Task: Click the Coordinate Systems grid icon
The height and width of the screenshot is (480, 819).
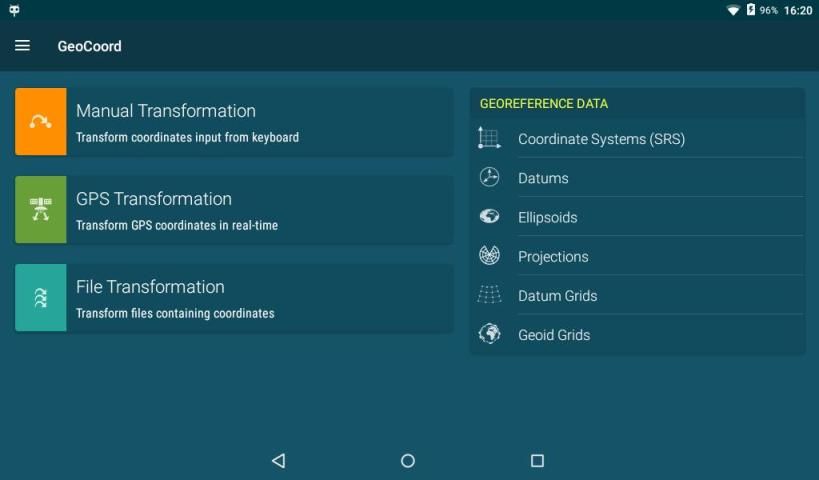Action: coord(489,138)
